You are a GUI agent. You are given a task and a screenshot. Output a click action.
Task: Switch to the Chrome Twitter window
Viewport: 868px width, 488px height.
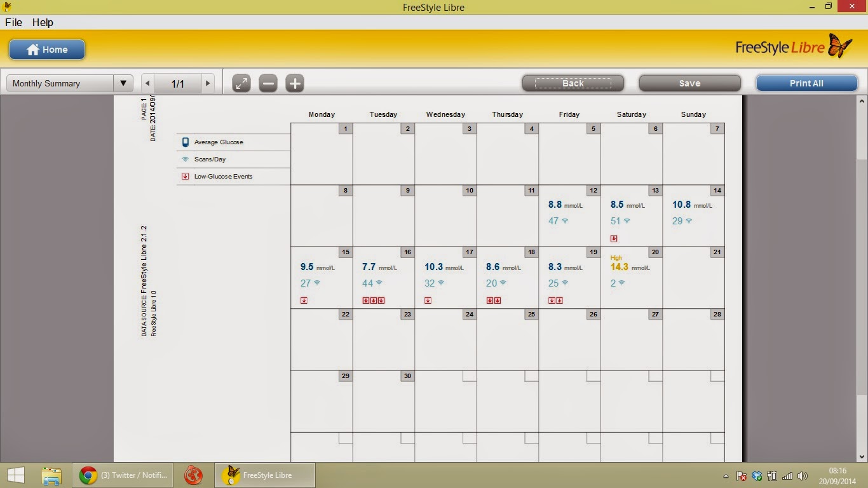point(123,475)
